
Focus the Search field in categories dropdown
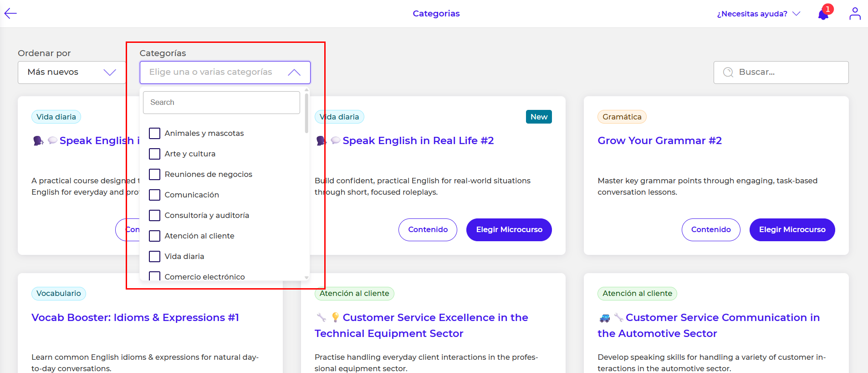coord(221,103)
